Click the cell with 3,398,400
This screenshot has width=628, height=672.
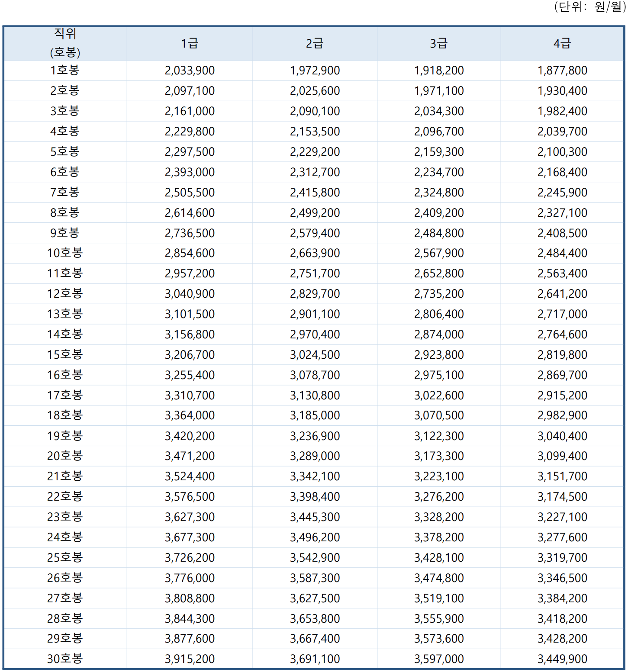tap(315, 497)
